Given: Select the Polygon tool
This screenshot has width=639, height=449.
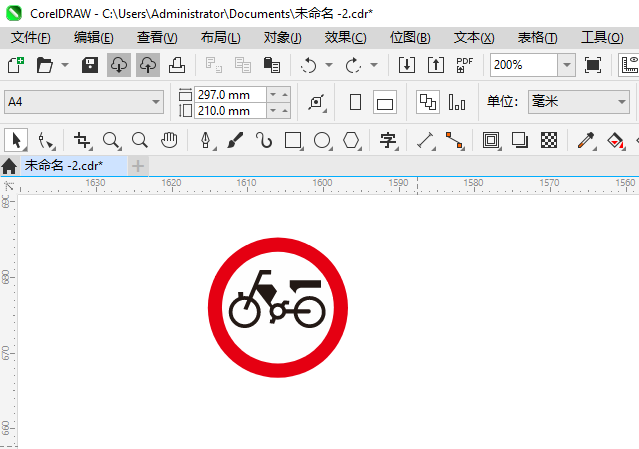Looking at the screenshot, I should pyautogui.click(x=351, y=141).
